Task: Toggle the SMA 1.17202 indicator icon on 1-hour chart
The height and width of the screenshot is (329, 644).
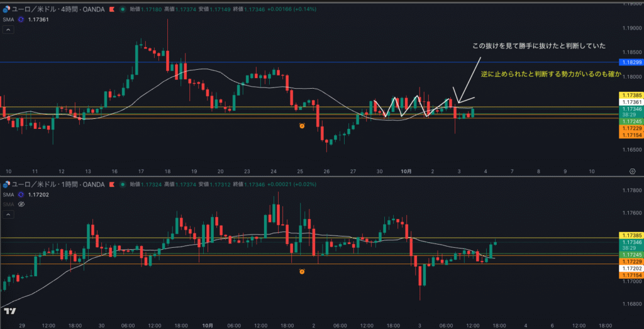Action: point(21,194)
